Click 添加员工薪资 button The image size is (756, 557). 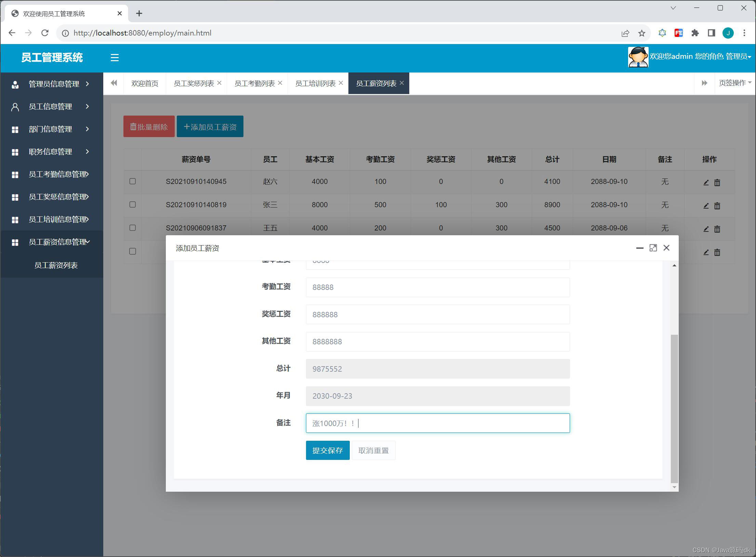[x=210, y=127]
